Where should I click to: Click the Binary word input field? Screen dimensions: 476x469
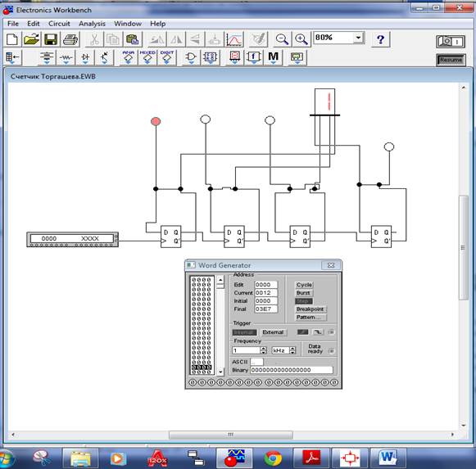point(292,370)
